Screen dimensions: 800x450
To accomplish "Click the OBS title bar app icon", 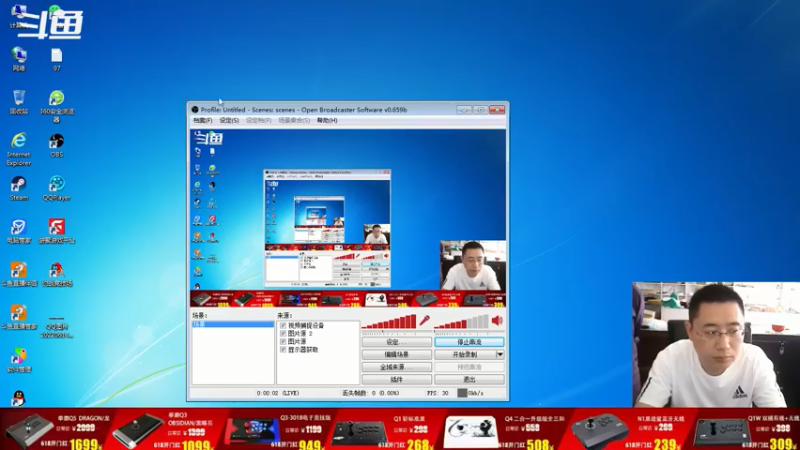I will tap(195, 110).
